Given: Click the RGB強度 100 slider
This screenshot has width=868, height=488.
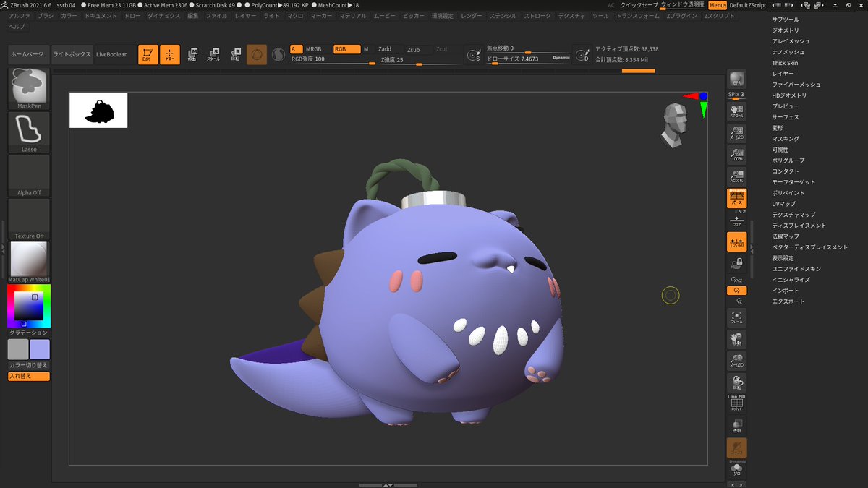Looking at the screenshot, I should [x=333, y=60].
